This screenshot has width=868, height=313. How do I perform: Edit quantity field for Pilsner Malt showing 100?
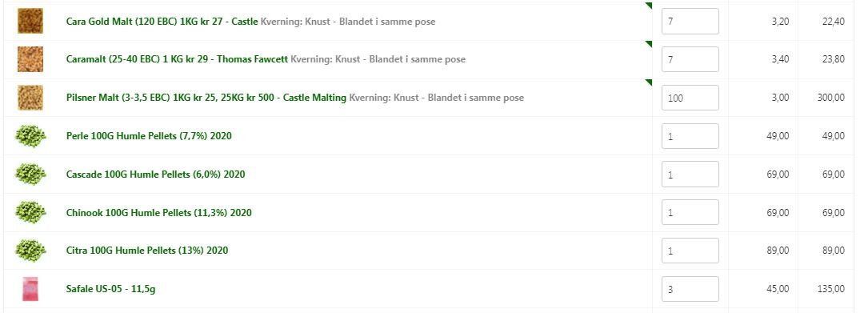[x=690, y=98]
